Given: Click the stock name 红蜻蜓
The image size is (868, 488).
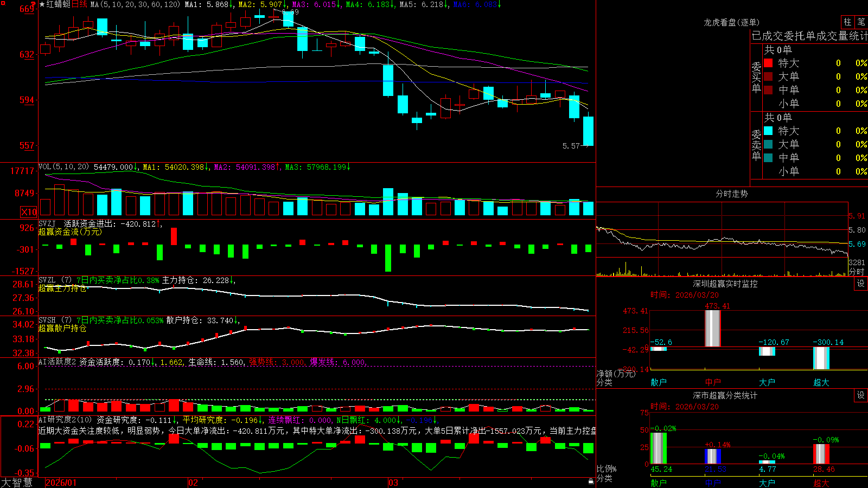Looking at the screenshot, I should click(x=59, y=4).
